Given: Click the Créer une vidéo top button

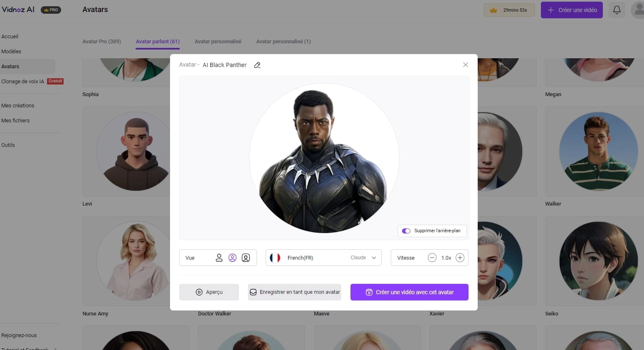Looking at the screenshot, I should coord(572,10).
